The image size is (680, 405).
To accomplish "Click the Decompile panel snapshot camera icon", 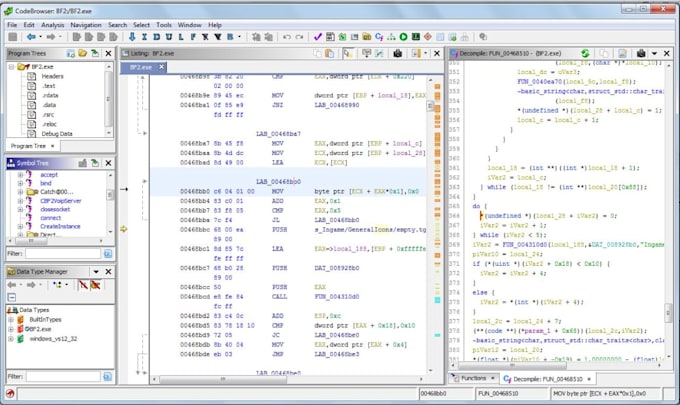I will tap(641, 53).
